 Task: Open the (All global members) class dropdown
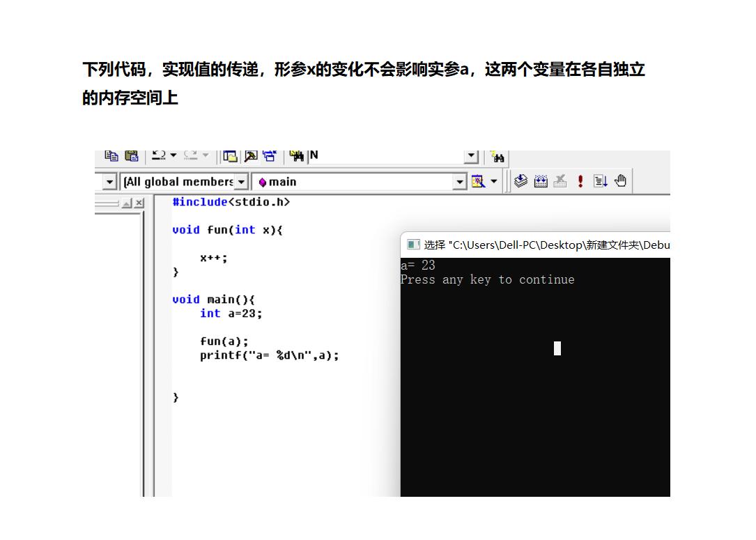[x=240, y=180]
